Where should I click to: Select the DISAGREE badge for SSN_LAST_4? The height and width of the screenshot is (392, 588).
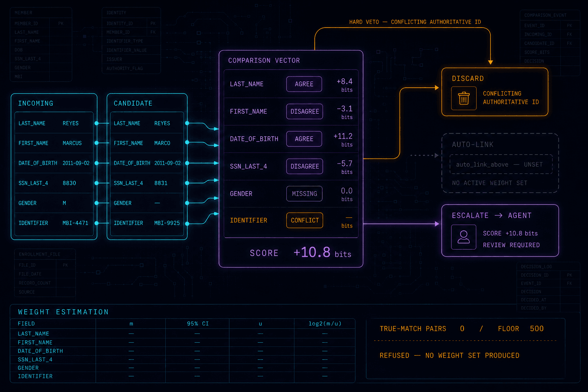tap(305, 166)
